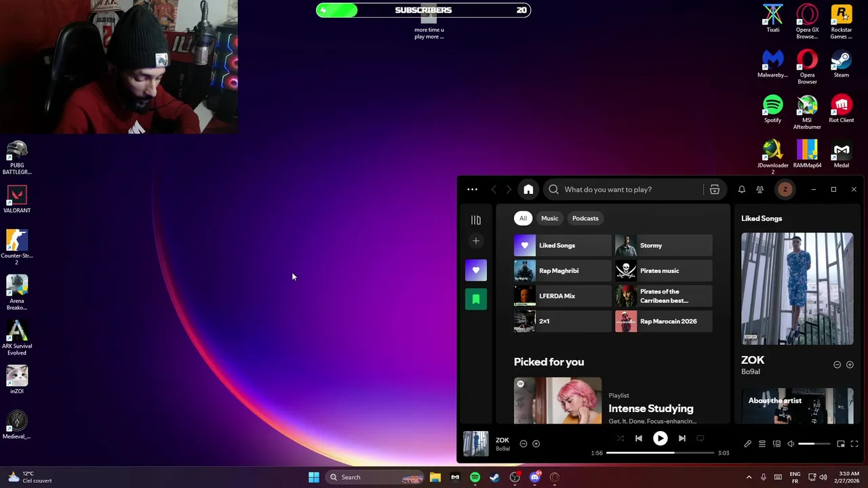
Task: Open File Explorer from the taskbar
Action: click(x=435, y=477)
